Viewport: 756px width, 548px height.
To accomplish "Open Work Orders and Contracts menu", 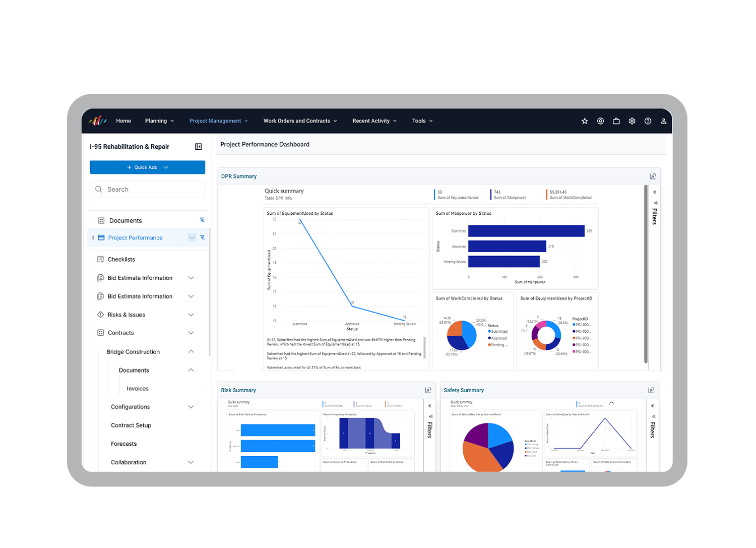I will (300, 121).
